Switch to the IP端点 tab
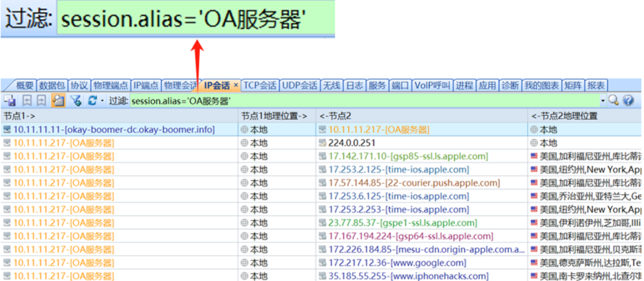The width and height of the screenshot is (644, 281). coord(146,85)
